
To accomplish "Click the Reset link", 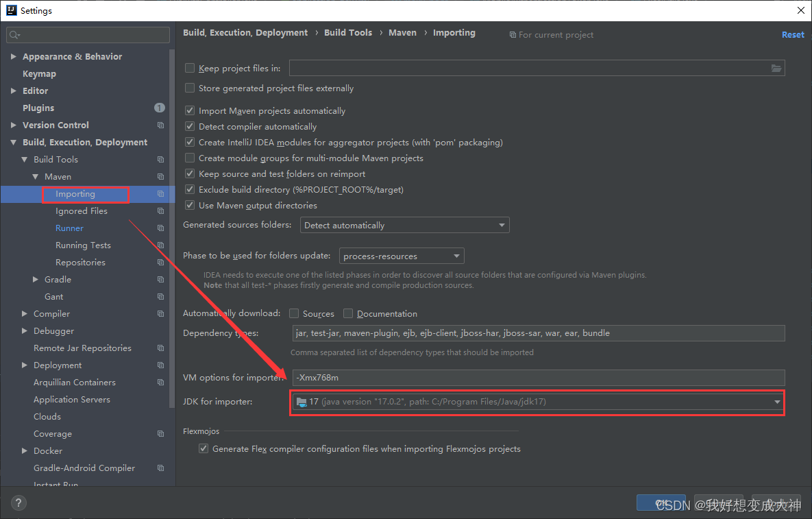I will click(793, 34).
